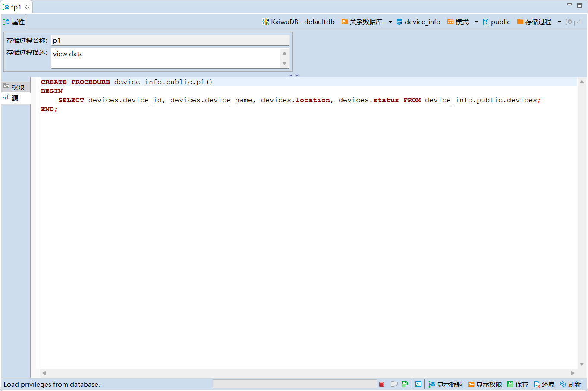
Task: Toggle 显示标题 show header option
Action: pos(446,384)
